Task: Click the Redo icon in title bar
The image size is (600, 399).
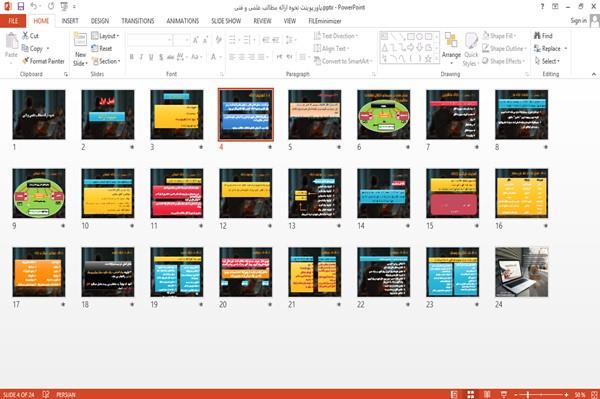Action: 51,6
